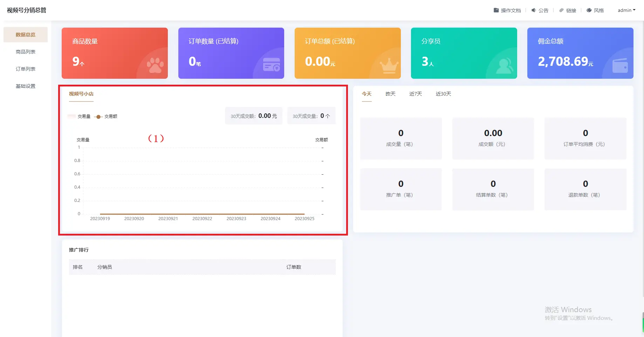Select the 近30天 tab
This screenshot has width=644, height=337.
point(443,94)
